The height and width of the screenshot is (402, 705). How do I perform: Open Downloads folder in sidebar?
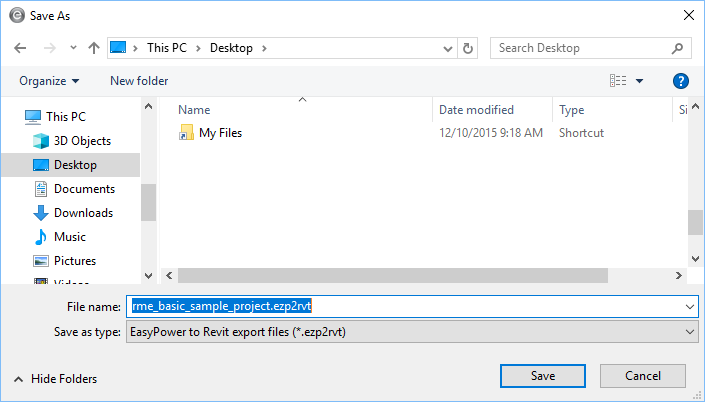click(82, 213)
